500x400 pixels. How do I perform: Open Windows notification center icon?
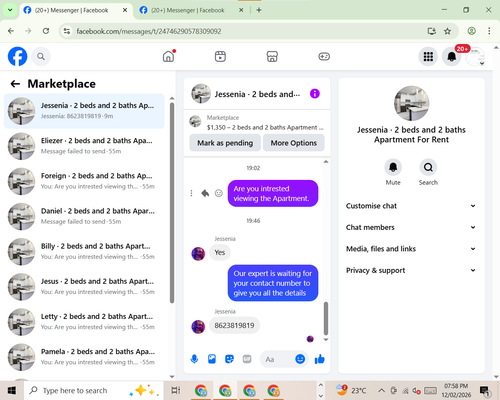(484, 390)
